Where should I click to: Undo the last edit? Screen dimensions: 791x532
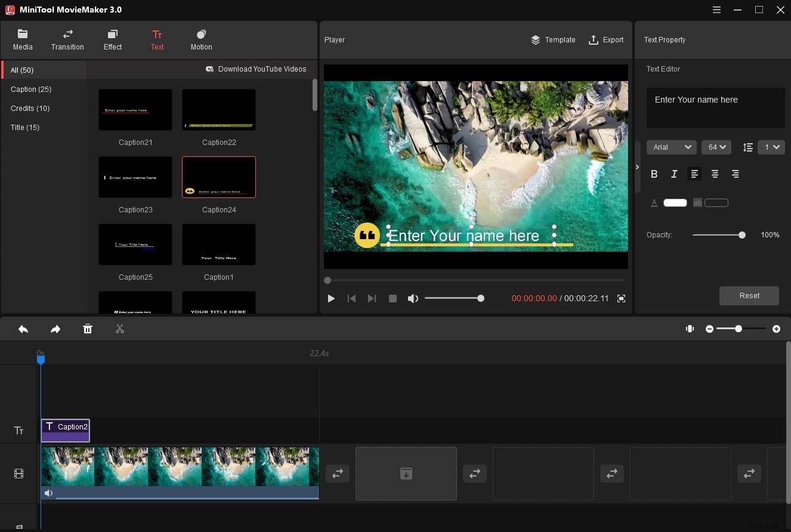pos(23,329)
